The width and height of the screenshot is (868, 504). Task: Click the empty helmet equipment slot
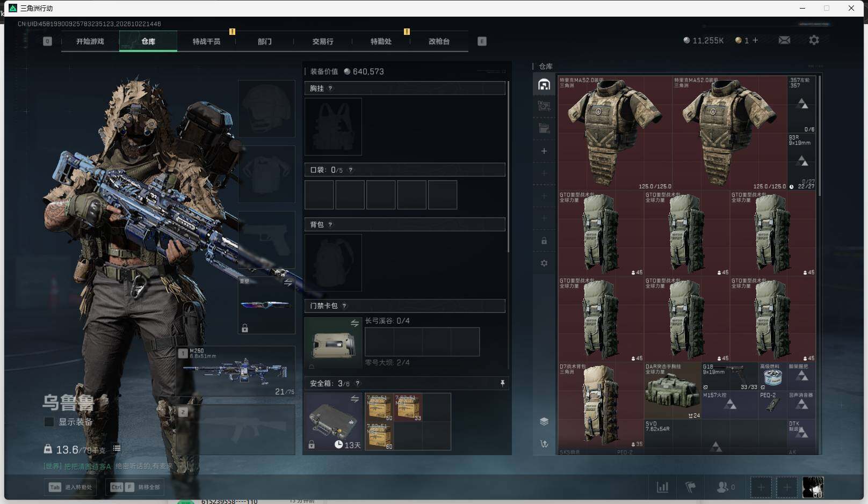coord(266,108)
